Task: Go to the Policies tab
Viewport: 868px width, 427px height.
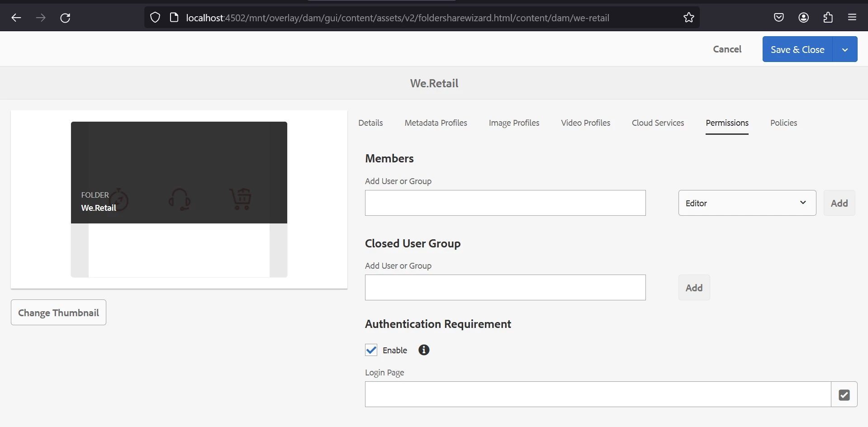Action: tap(783, 123)
